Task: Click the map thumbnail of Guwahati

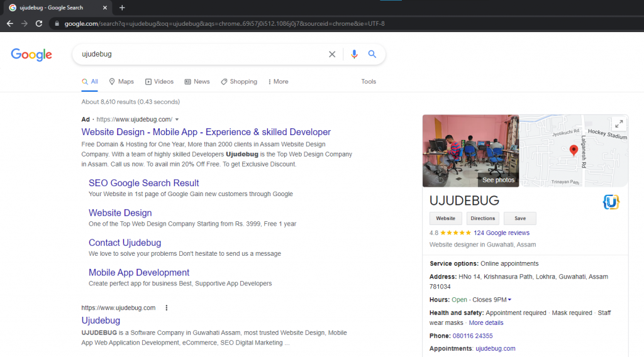Action: tap(574, 151)
